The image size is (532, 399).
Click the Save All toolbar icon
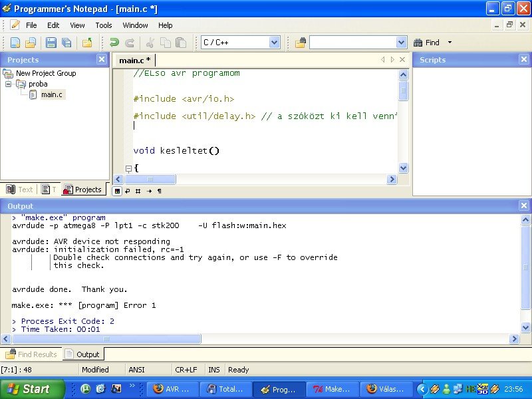(x=67, y=43)
